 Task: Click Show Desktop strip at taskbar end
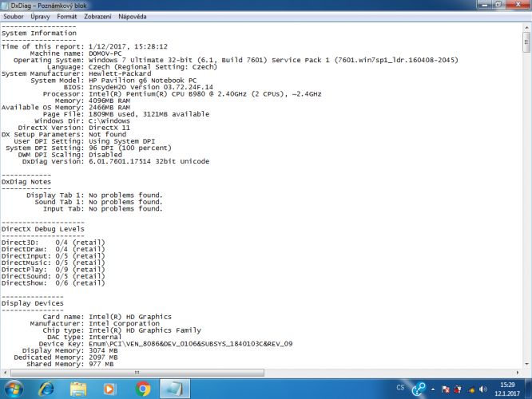click(528, 389)
